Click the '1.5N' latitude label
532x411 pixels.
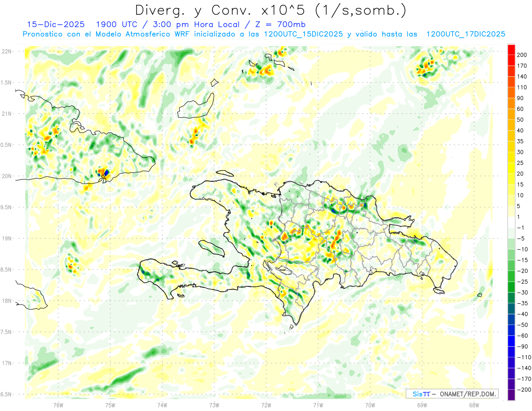point(7,82)
